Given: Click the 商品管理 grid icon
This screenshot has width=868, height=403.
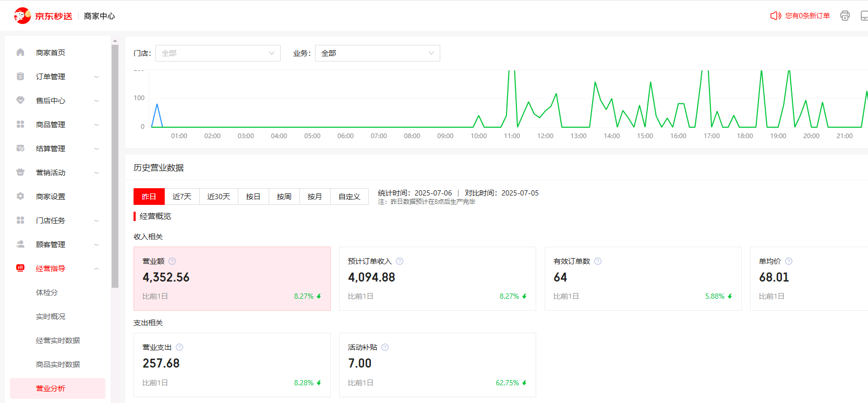Looking at the screenshot, I should coord(20,124).
